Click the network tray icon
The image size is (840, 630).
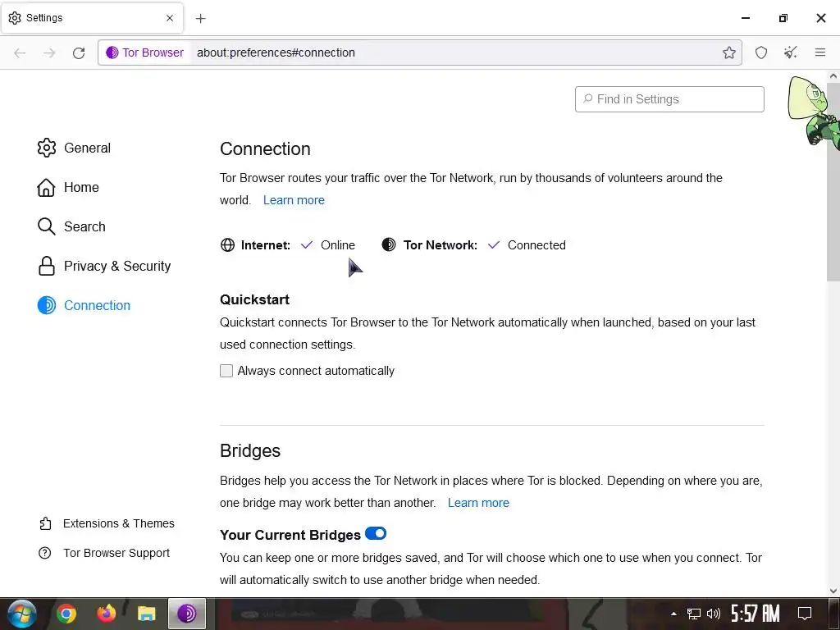tap(694, 614)
